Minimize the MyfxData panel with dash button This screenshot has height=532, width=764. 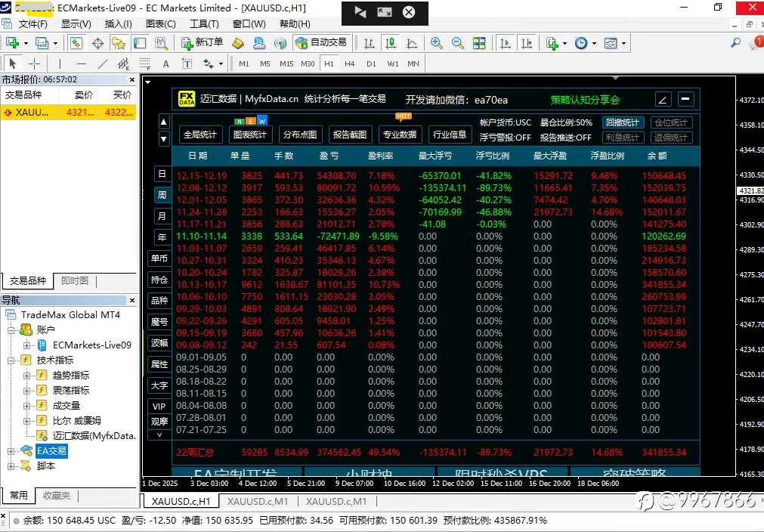pos(685,100)
